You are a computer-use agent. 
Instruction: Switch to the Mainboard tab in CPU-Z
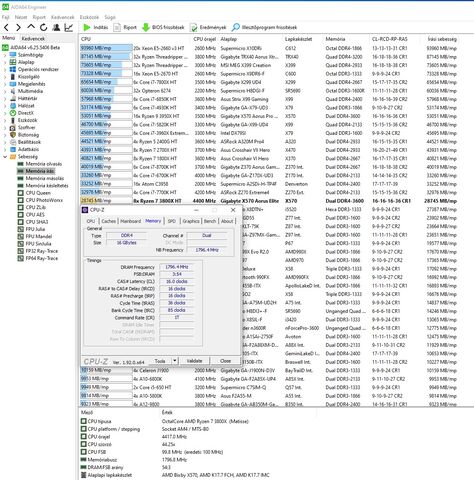coord(131,221)
